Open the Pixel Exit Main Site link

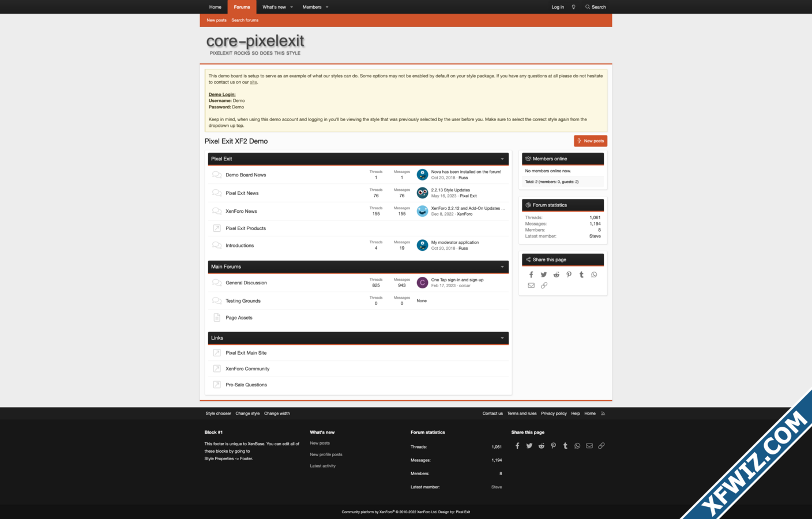pos(246,353)
